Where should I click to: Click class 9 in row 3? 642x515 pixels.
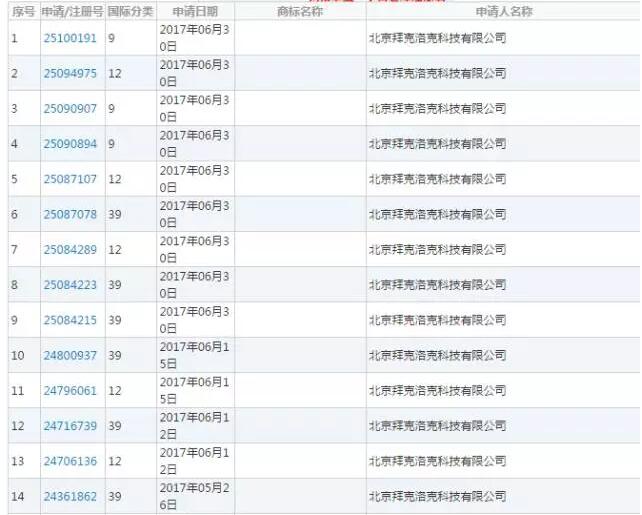(111, 109)
